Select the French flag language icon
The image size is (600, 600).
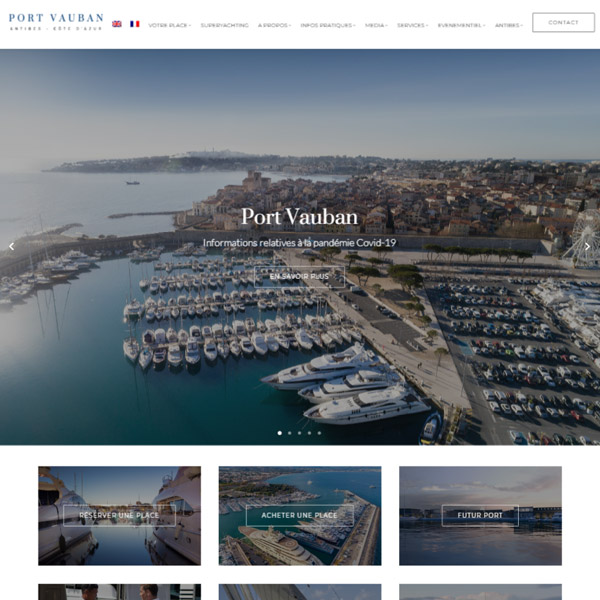[x=135, y=24]
